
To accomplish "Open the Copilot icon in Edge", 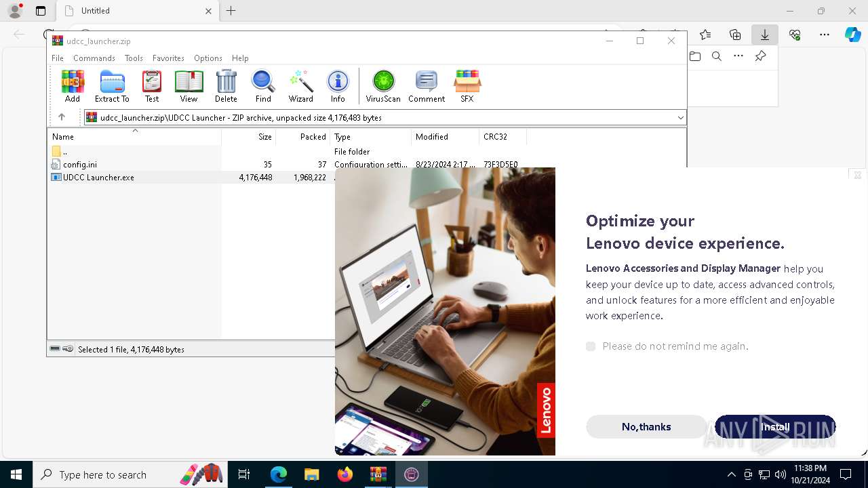I will click(852, 35).
